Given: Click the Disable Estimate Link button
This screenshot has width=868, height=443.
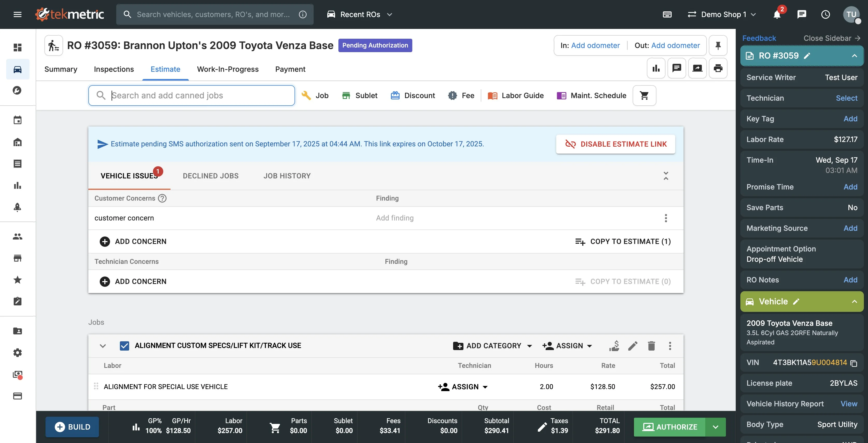Looking at the screenshot, I should click(x=615, y=144).
